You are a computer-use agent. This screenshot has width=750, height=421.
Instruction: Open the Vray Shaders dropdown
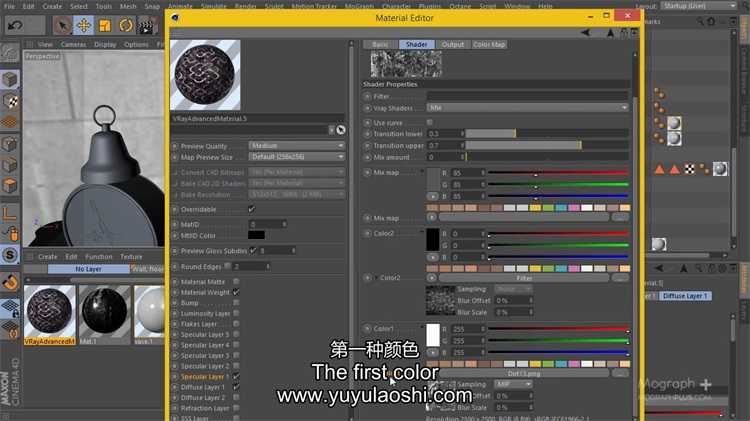pos(528,108)
